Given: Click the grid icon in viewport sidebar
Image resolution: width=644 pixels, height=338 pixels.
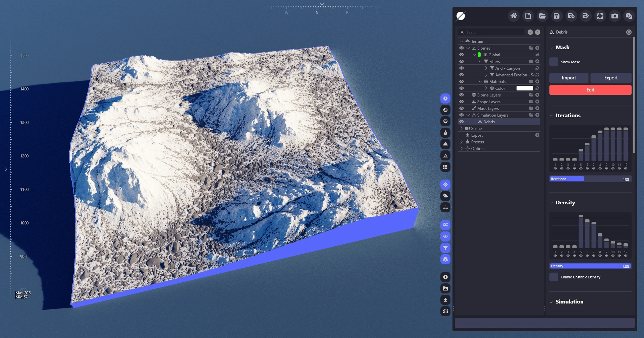Looking at the screenshot, I should pos(445,167).
